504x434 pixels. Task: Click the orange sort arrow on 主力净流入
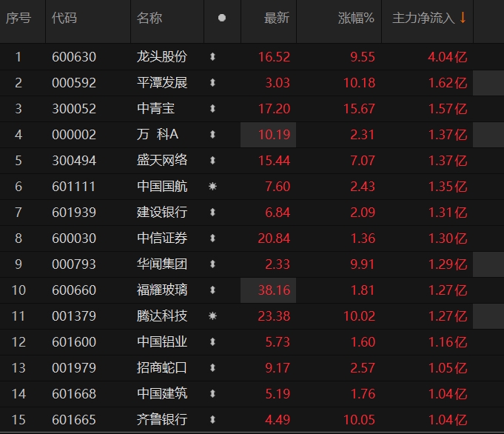tap(463, 18)
